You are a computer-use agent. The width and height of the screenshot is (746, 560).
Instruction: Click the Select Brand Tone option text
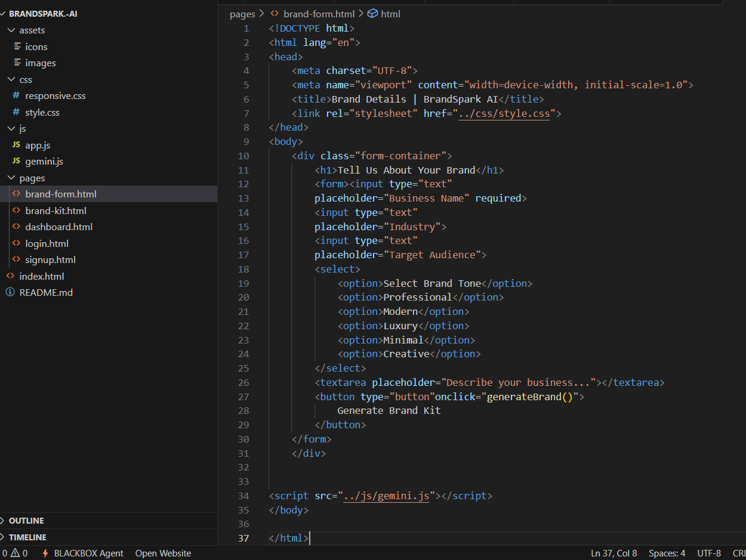point(432,283)
